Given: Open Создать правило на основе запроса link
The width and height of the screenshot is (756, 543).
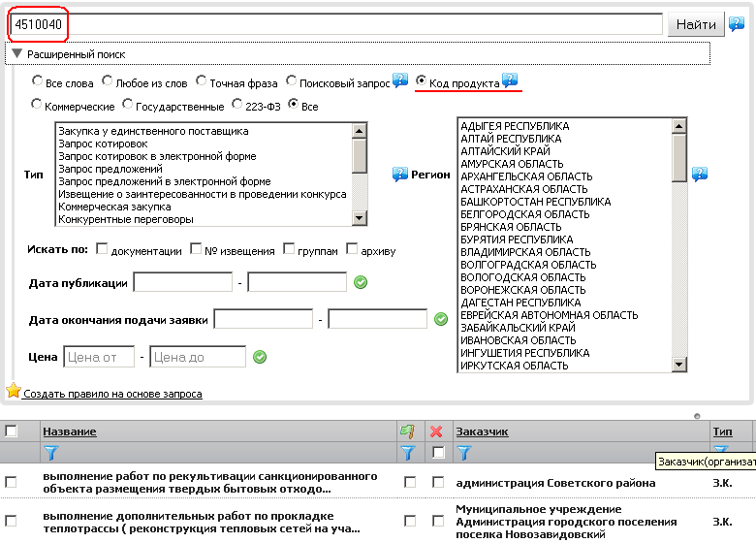Looking at the screenshot, I should point(112,394).
